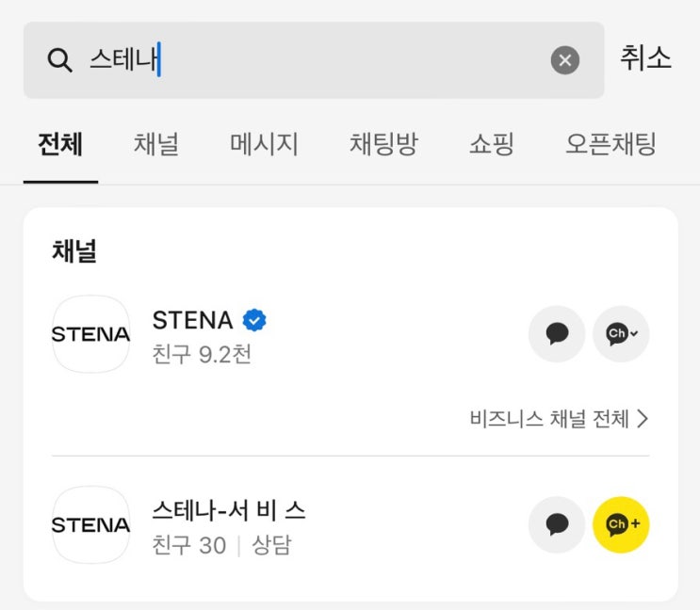Start chat with verified STENA channel
Screen dimensions: 700x610
[557, 334]
